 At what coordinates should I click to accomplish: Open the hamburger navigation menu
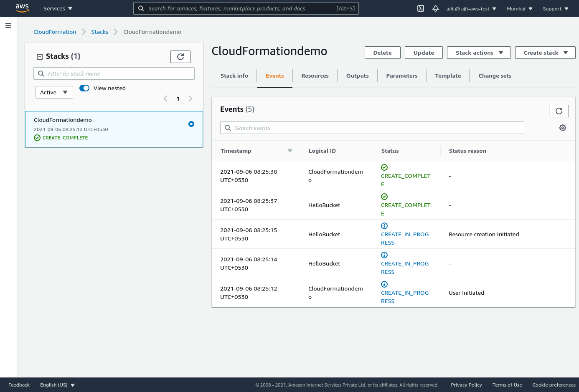coord(8,25)
